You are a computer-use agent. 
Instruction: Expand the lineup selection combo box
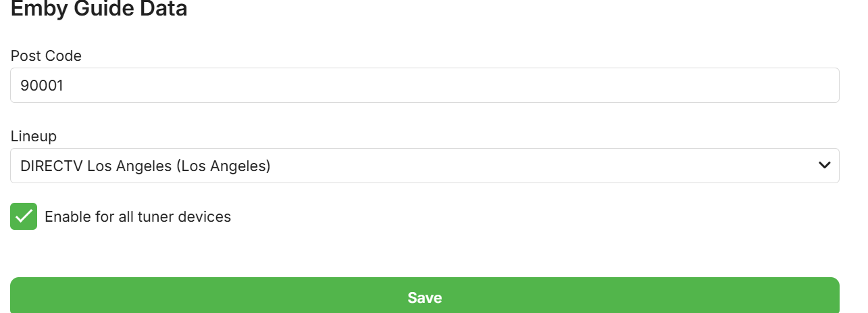(424, 166)
